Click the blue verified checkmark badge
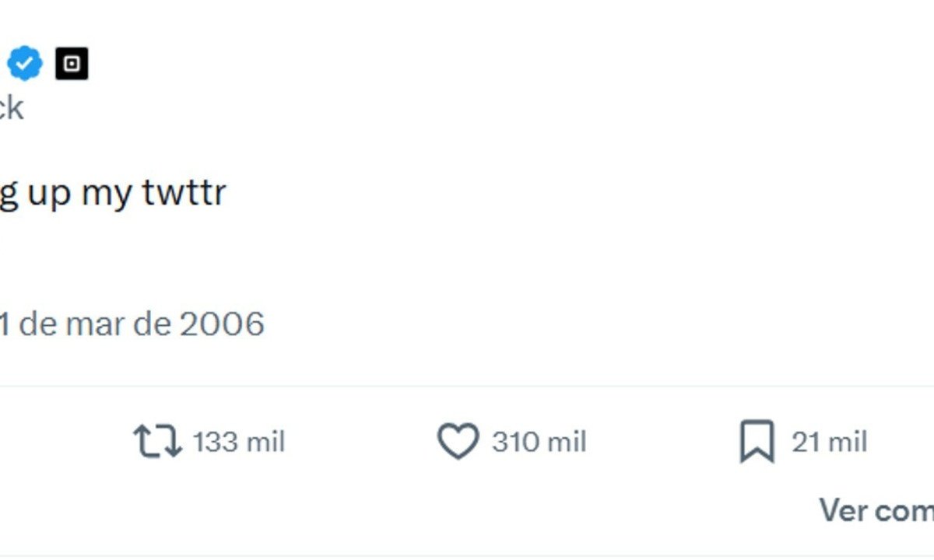Screen dimensions: 934x560 click(x=25, y=64)
